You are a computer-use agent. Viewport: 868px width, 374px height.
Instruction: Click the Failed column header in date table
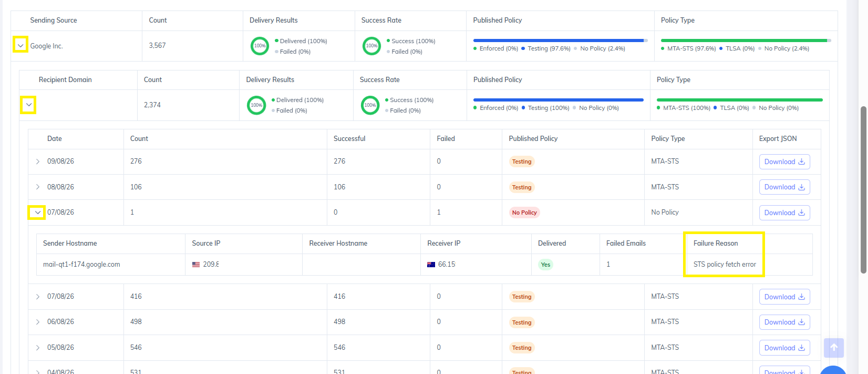(446, 139)
